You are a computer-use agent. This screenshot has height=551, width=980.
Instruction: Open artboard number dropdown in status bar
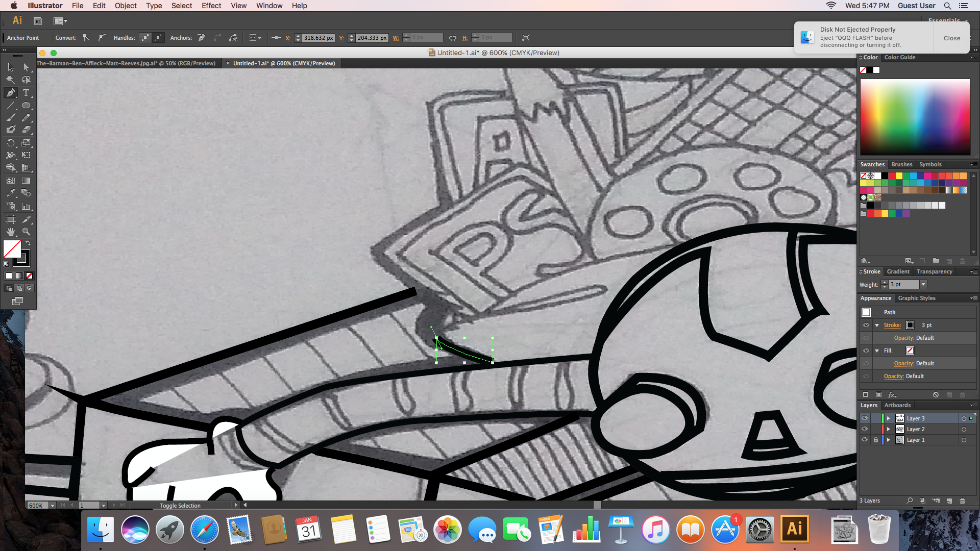tap(104, 506)
